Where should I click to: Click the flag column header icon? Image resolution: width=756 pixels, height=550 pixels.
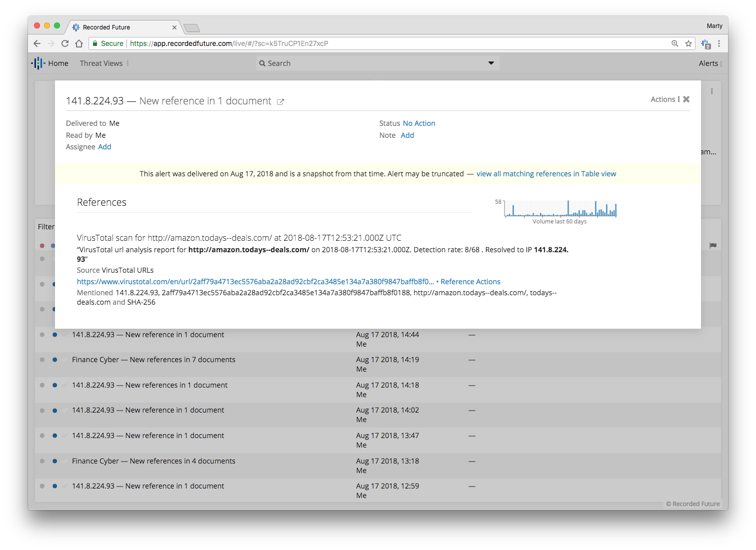coord(713,245)
